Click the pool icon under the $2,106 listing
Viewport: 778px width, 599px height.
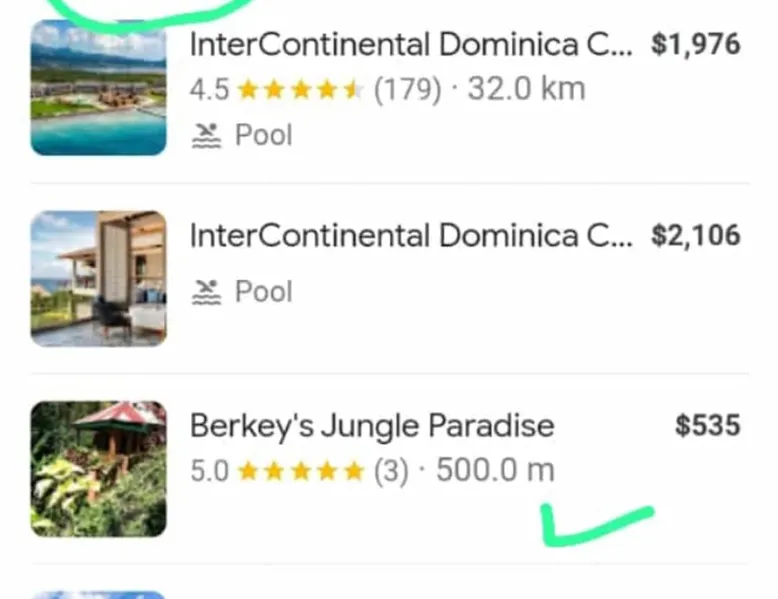pyautogui.click(x=206, y=292)
